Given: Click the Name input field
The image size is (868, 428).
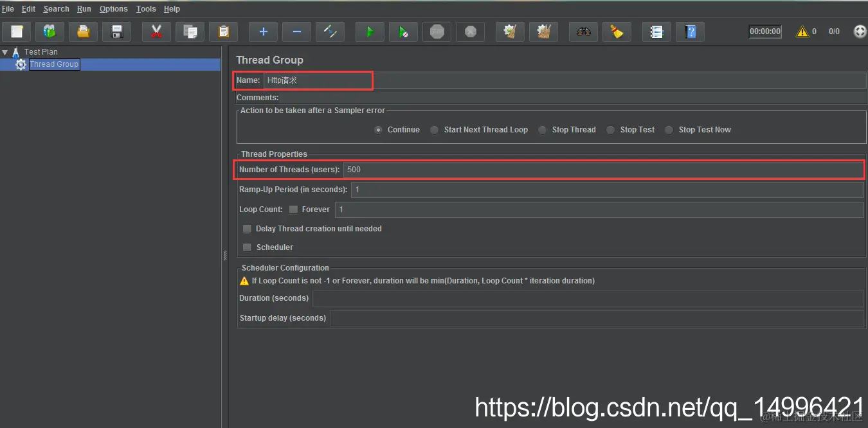Looking at the screenshot, I should point(565,80).
